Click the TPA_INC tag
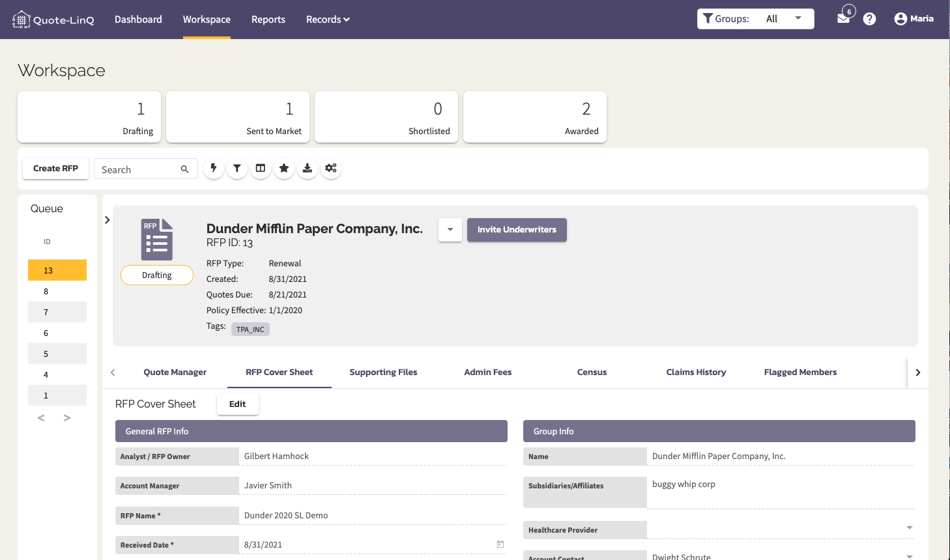 click(250, 329)
